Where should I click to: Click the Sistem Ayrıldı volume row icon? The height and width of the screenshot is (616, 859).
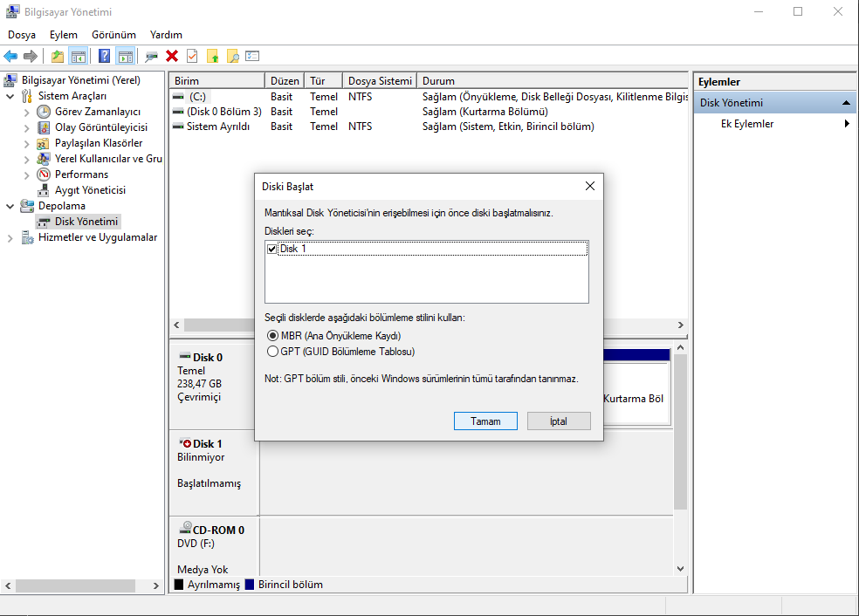point(178,126)
